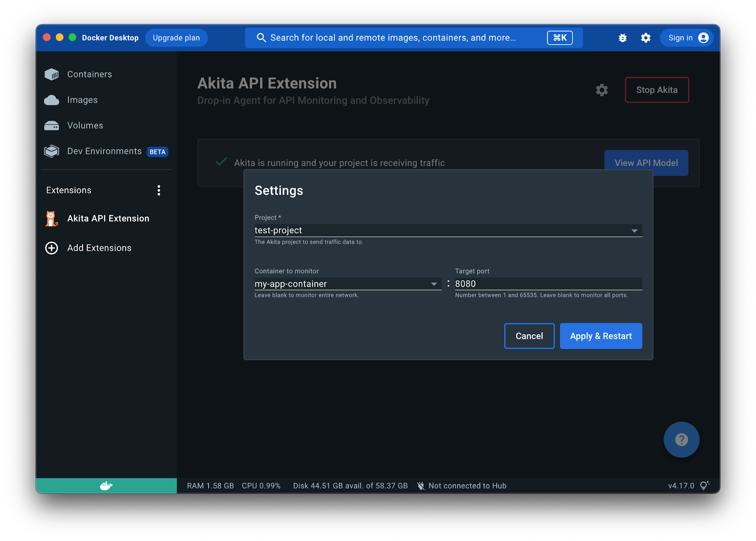This screenshot has width=756, height=541.
Task: Click the Hub disconnected plug icon
Action: (x=421, y=486)
